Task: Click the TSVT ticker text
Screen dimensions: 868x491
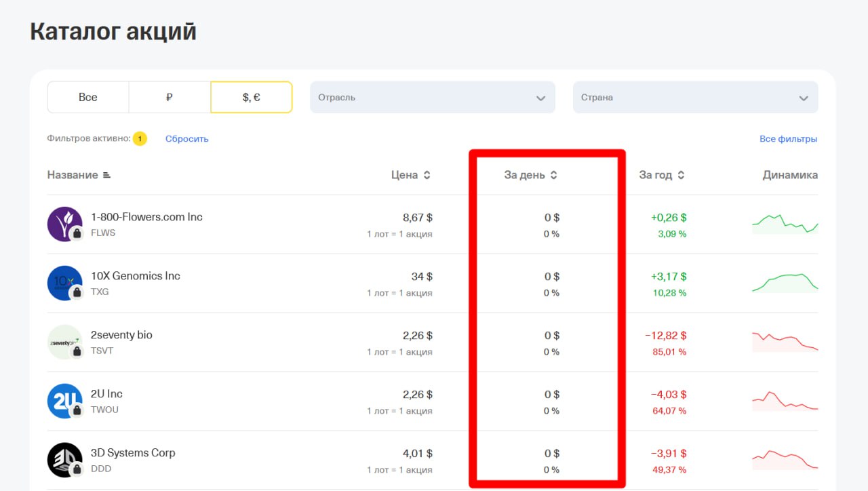Action: 102,351
